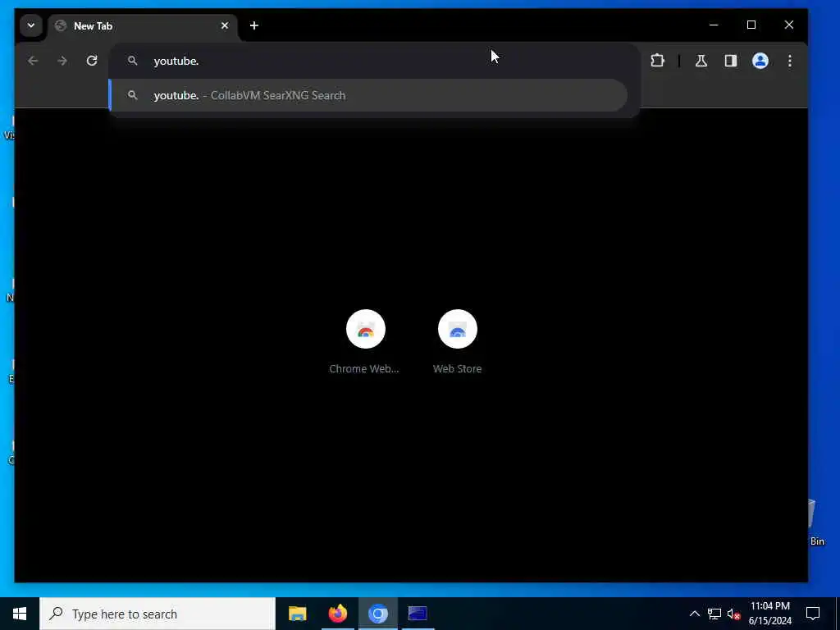Open the Windows Start menu
The width and height of the screenshot is (840, 630).
point(20,614)
